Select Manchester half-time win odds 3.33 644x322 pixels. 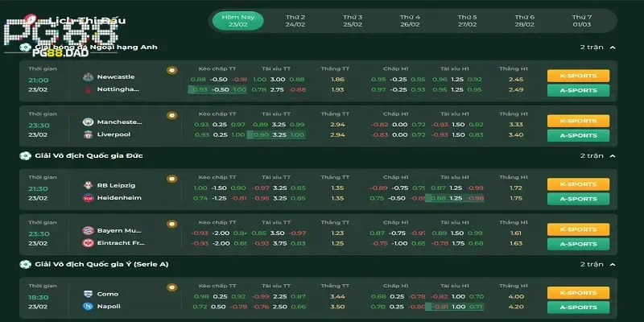pyautogui.click(x=515, y=125)
